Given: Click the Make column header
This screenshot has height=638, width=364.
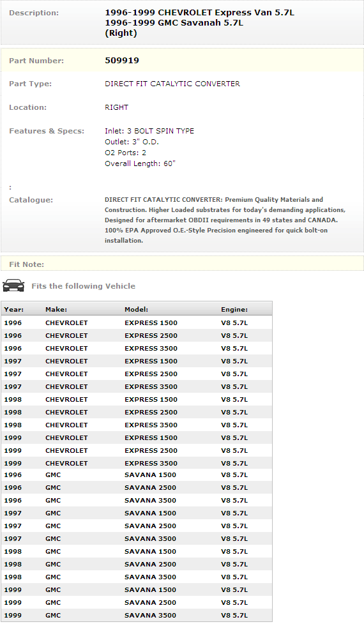Looking at the screenshot, I should click(x=56, y=310).
